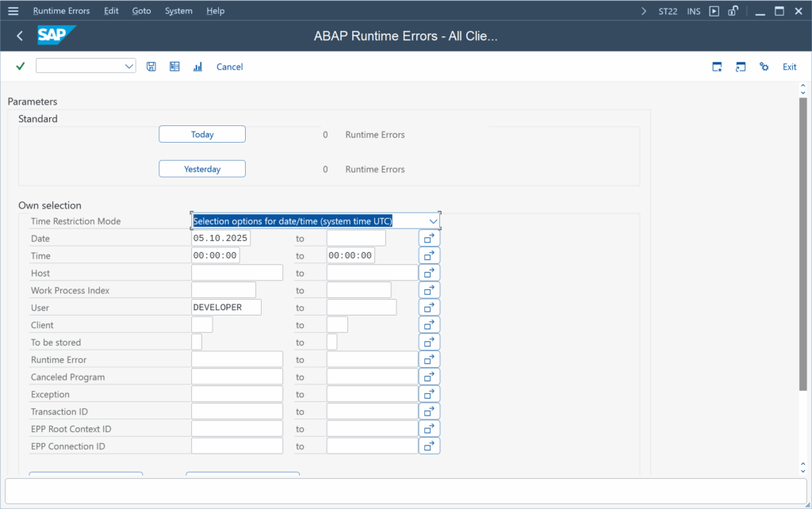Open the Runtime Errors menu

(61, 11)
